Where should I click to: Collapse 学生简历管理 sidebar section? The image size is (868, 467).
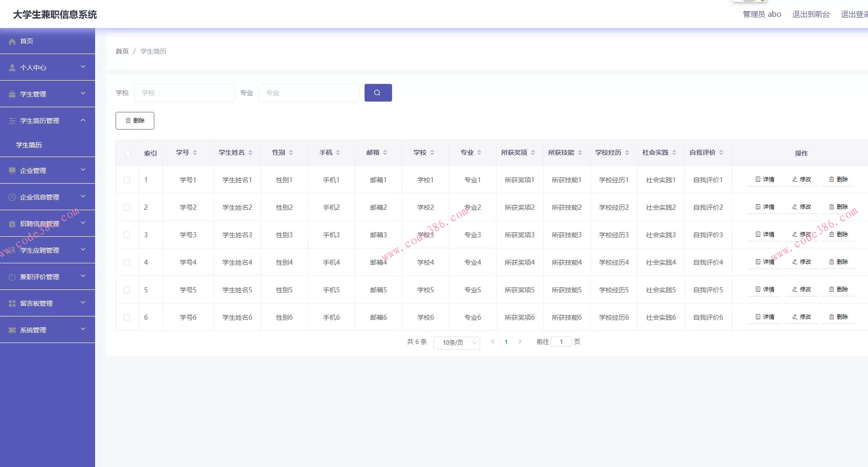(47, 121)
